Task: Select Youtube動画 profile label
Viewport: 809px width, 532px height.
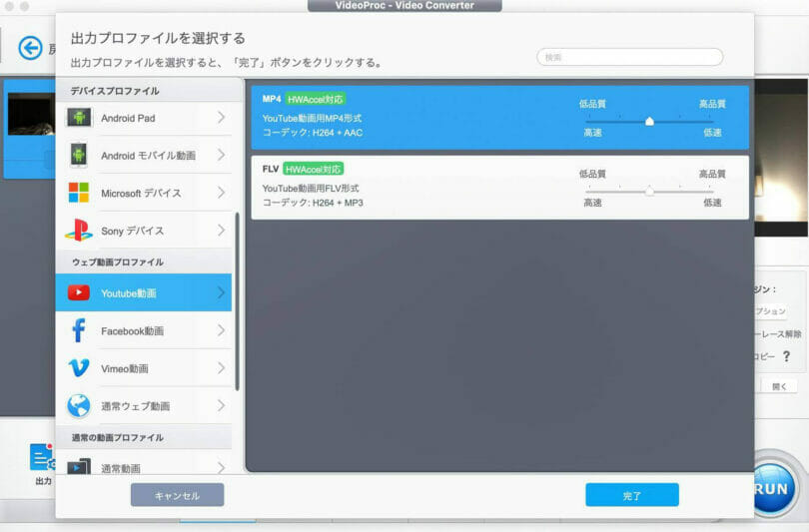Action: click(129, 293)
